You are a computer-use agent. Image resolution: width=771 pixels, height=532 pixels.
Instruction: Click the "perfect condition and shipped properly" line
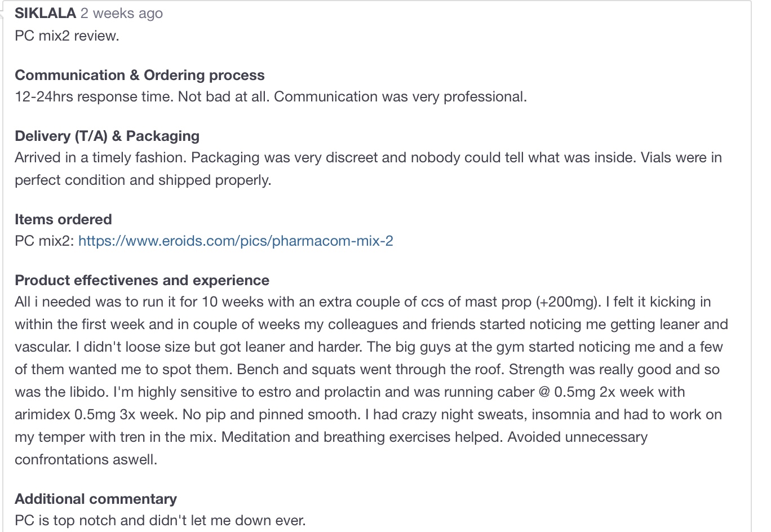pyautogui.click(x=143, y=180)
